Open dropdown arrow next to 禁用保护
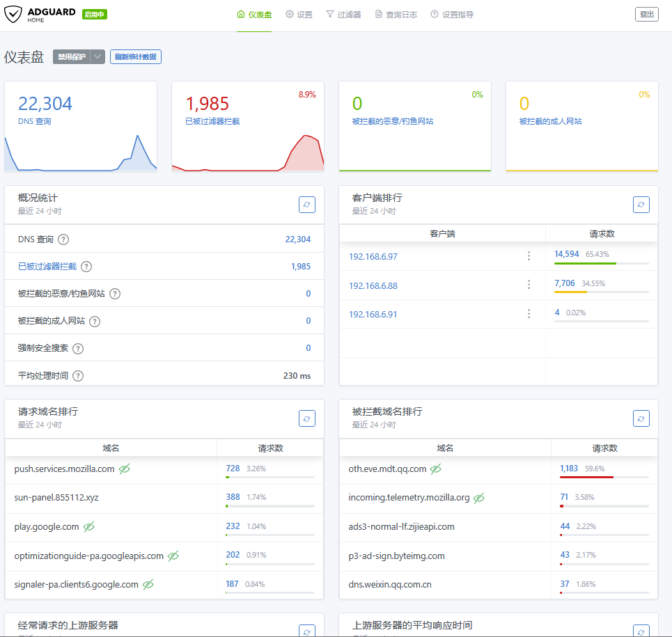Image resolution: width=672 pixels, height=637 pixels. point(97,57)
